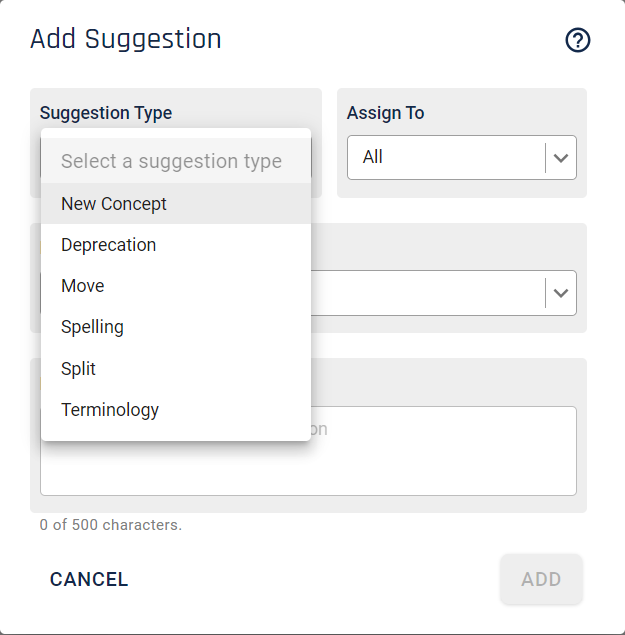Expand the chevron below the Assign To panel
Screen dimensions: 625x635
click(561, 293)
